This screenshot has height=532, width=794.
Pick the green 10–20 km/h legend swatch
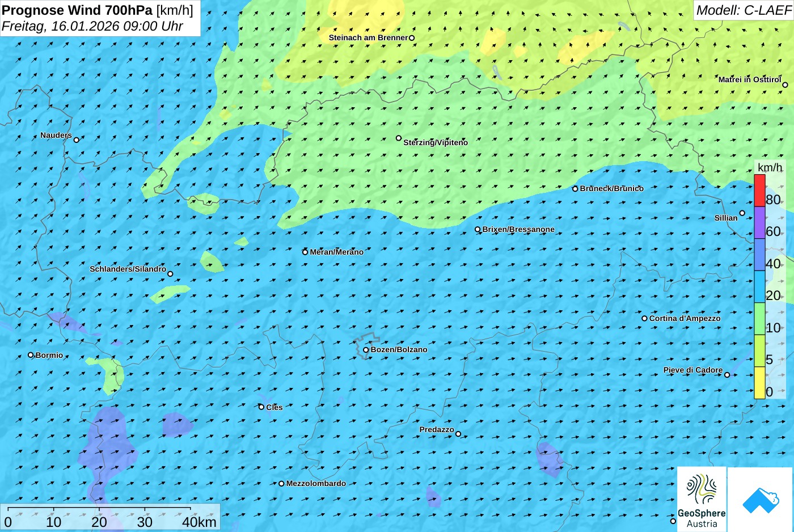point(759,319)
